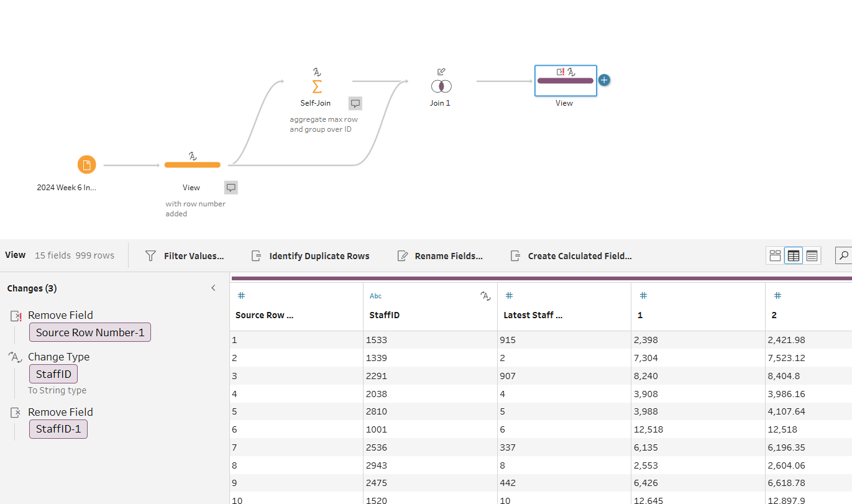Open data type menu for Latest Staff column

click(x=509, y=296)
